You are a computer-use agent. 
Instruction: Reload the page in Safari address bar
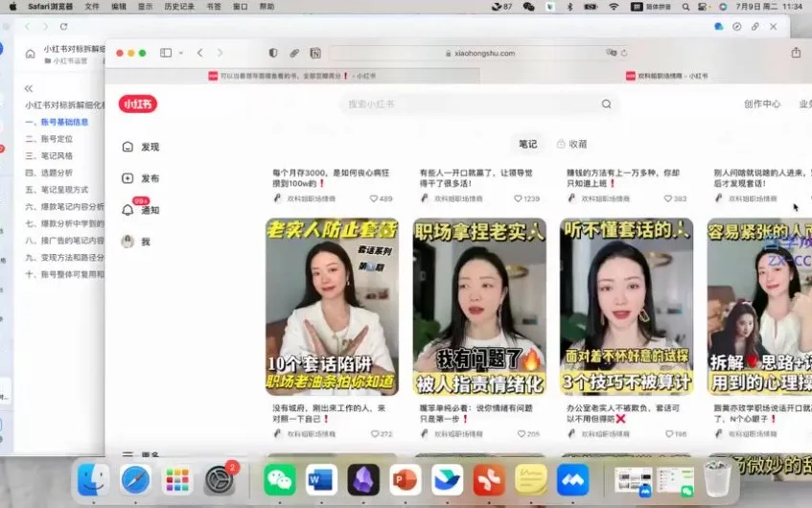(x=624, y=54)
